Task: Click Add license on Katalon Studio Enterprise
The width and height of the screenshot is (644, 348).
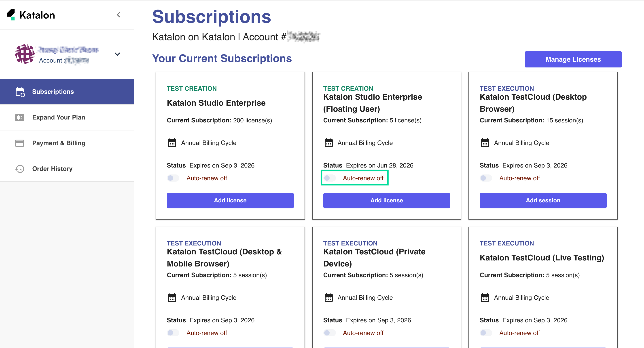Action: pos(230,200)
